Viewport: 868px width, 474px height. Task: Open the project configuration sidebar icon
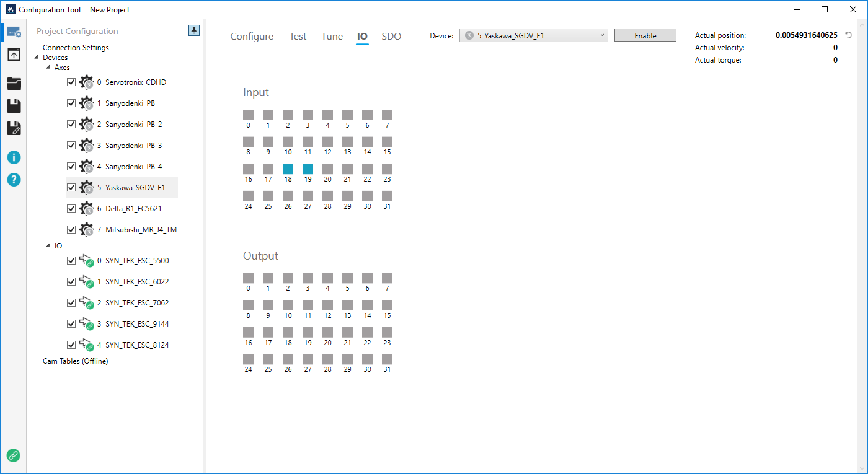[14, 32]
